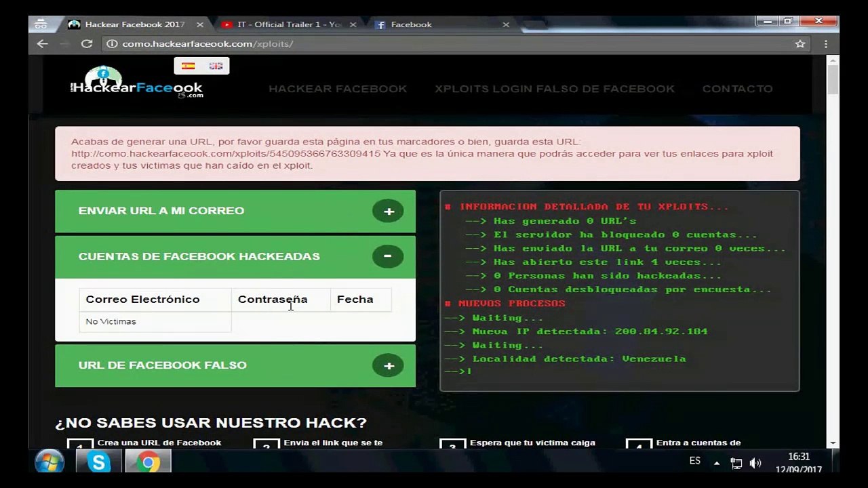The width and height of the screenshot is (868, 488).
Task: Click the 'Has generado 0 URL's' line
Action: (x=551, y=221)
